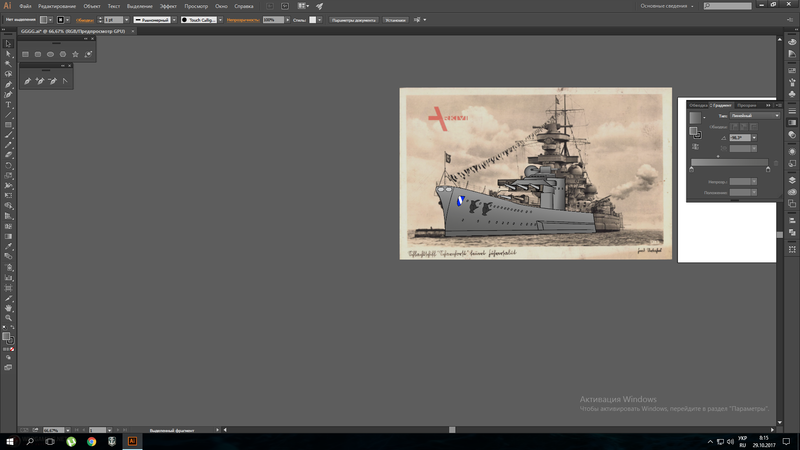800x450 pixels.
Task: Click the GPU performance rocket icon
Action: click(x=319, y=6)
